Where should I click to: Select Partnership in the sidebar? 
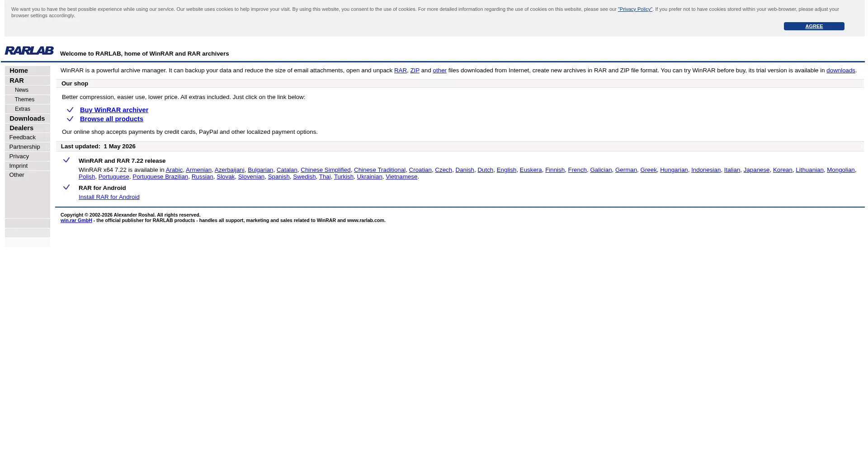click(x=24, y=147)
